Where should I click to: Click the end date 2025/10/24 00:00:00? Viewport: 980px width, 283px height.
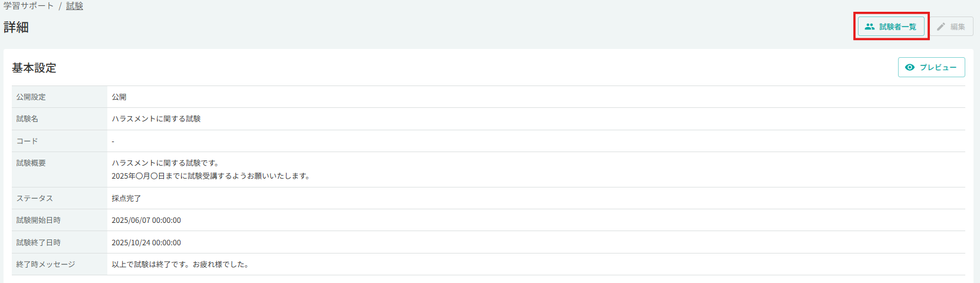(x=146, y=243)
